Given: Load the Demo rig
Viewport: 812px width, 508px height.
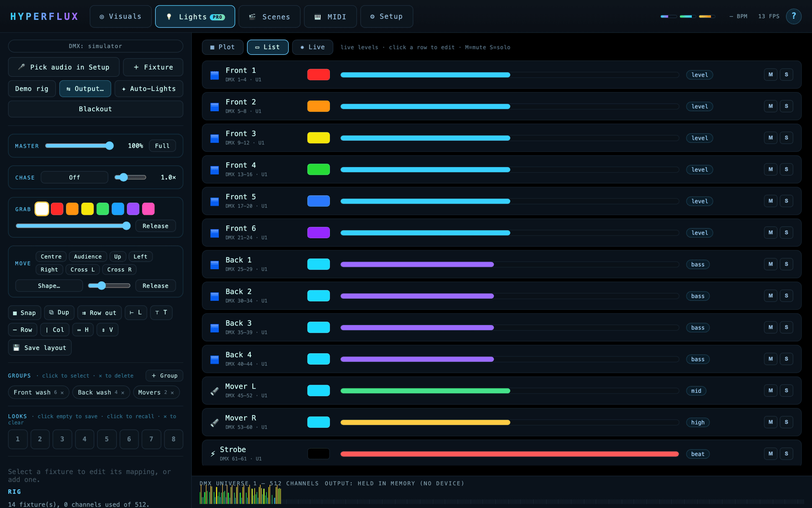Looking at the screenshot, I should pos(31,88).
